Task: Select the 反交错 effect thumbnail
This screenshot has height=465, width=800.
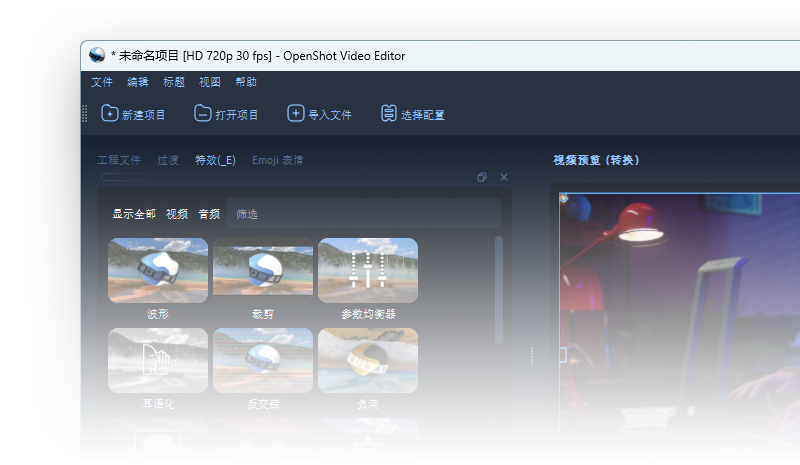Action: [263, 360]
